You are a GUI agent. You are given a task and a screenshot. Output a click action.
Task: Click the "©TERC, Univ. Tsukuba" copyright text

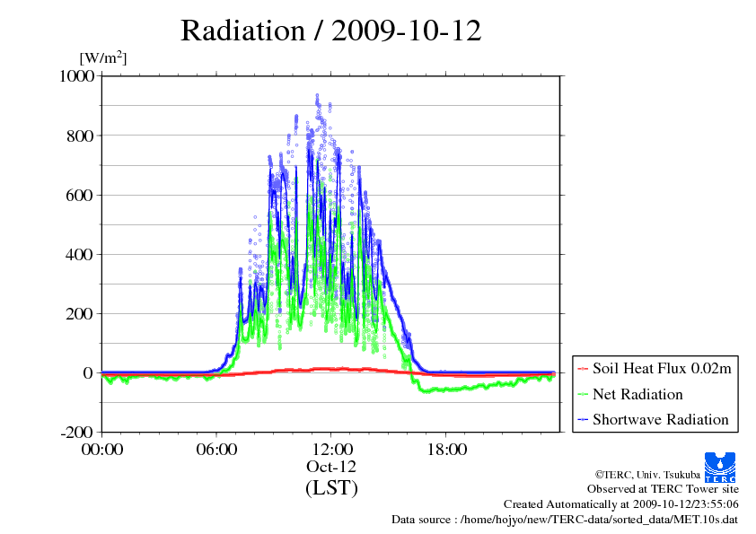(x=647, y=475)
